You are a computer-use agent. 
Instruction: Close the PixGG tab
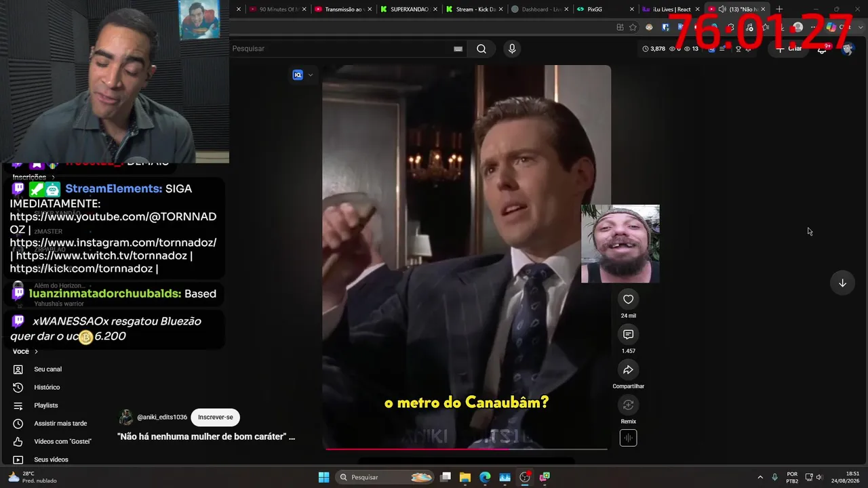(x=632, y=9)
